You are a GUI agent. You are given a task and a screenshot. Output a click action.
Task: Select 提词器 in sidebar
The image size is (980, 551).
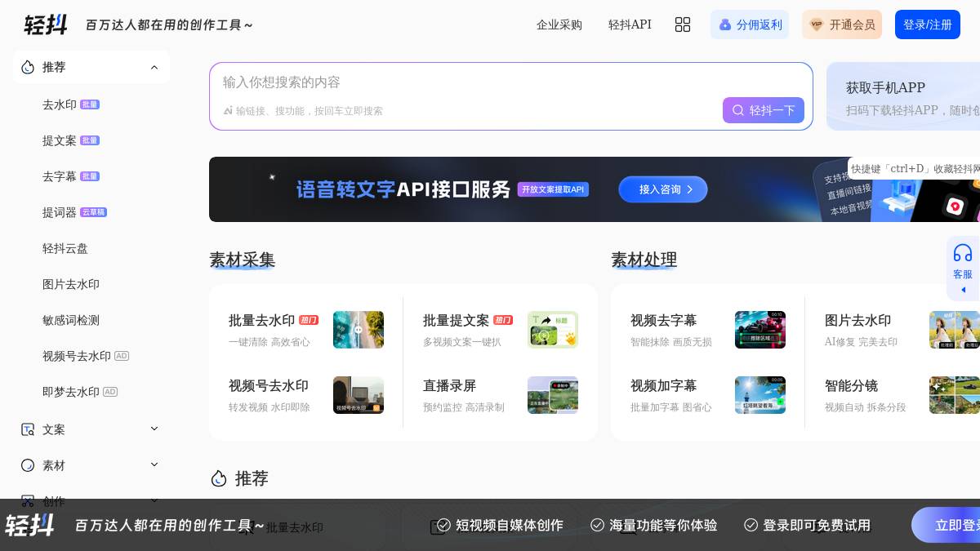[x=60, y=212]
